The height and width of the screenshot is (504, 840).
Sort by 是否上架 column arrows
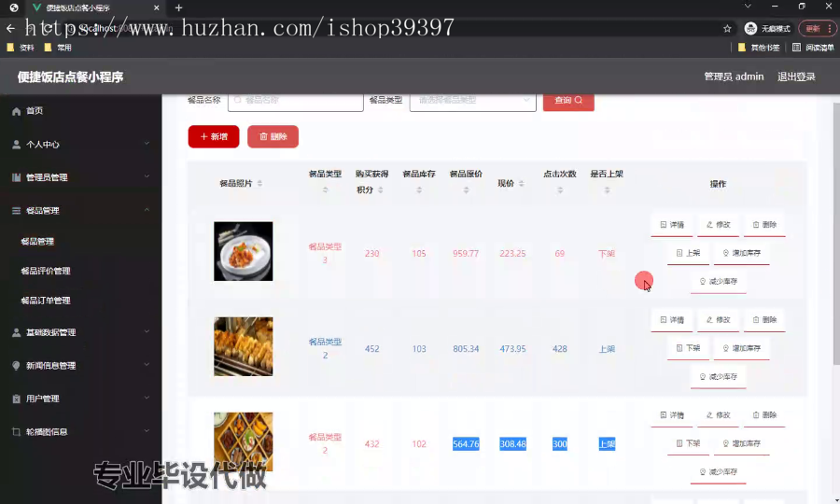[x=607, y=190]
